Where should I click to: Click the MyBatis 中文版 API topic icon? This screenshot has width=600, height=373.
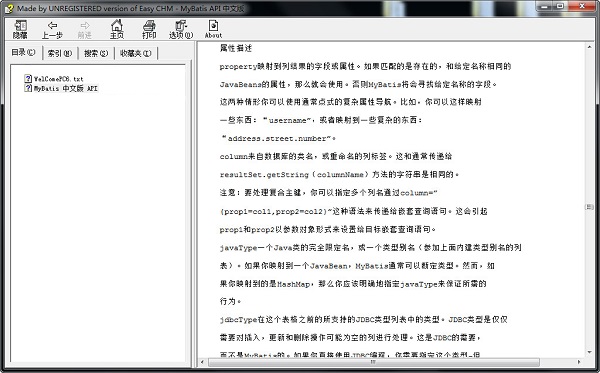point(28,88)
